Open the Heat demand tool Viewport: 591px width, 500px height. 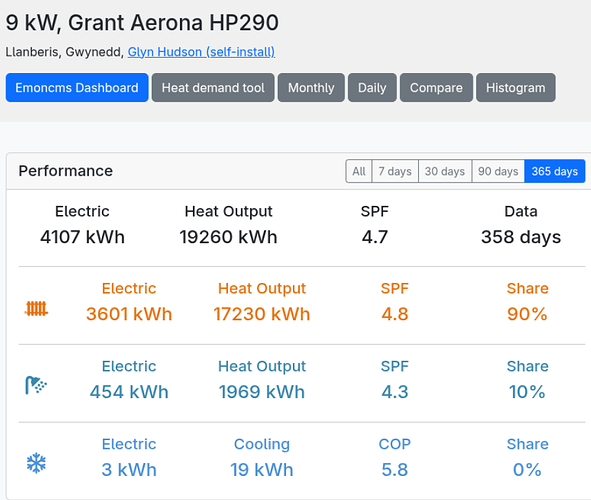[213, 88]
